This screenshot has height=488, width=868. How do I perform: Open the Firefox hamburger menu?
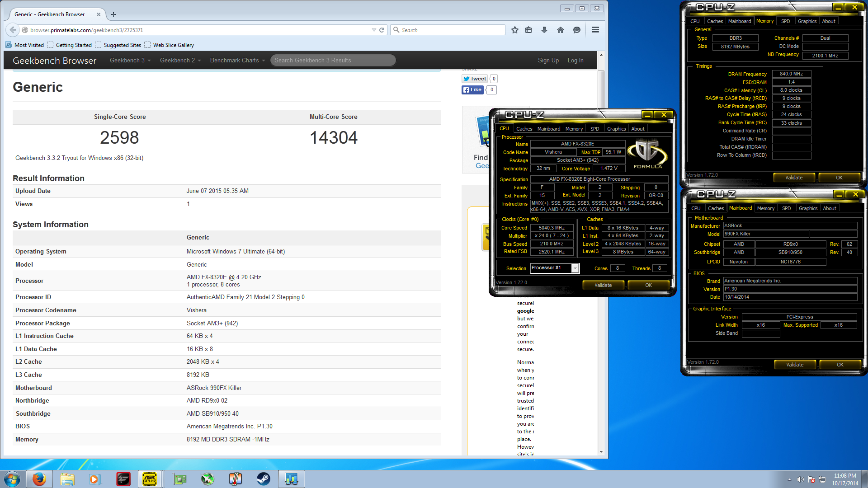coord(595,30)
